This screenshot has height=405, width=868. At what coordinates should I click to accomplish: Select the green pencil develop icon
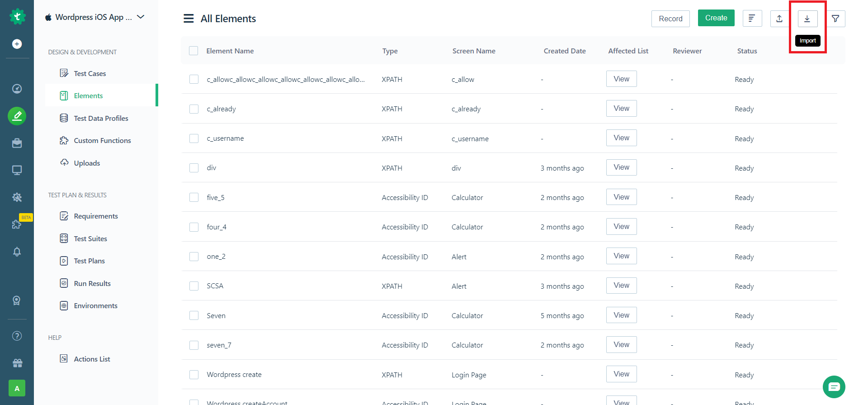(x=17, y=116)
